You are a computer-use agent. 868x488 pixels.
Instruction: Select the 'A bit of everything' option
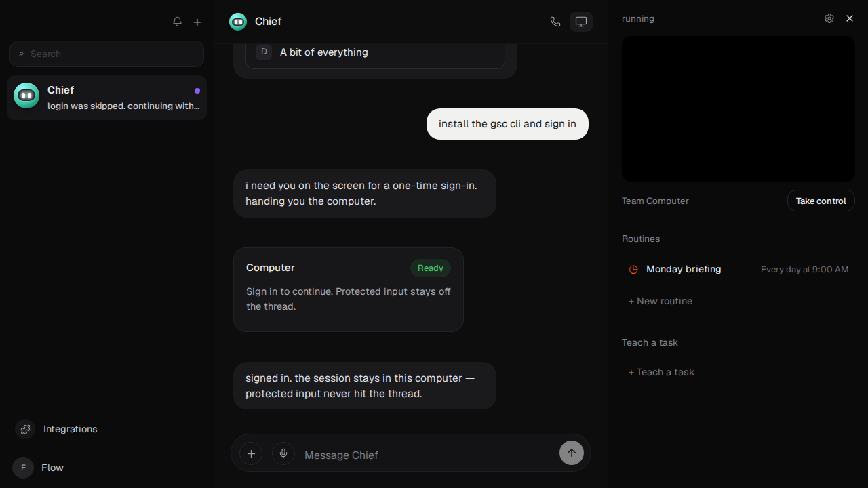375,52
